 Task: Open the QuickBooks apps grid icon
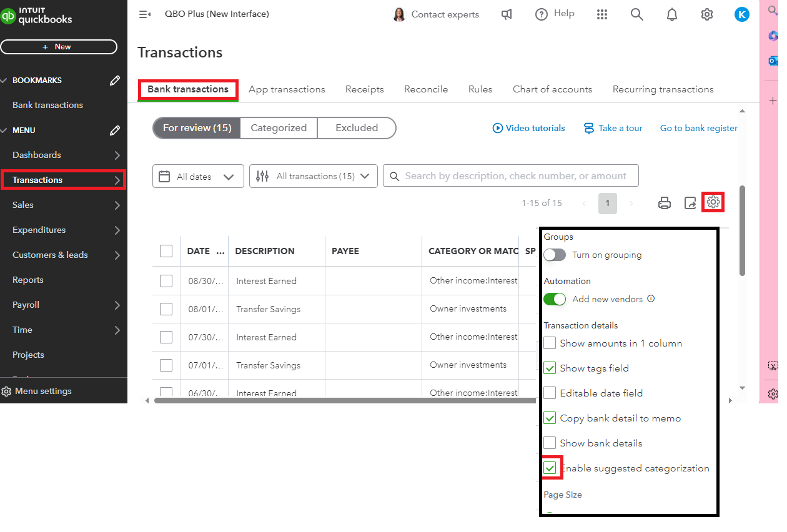click(602, 14)
